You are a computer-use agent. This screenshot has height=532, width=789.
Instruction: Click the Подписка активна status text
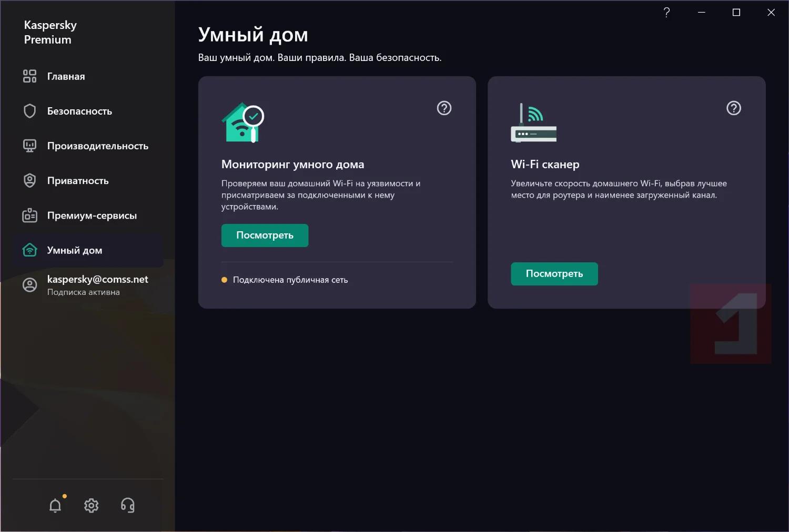tap(84, 292)
